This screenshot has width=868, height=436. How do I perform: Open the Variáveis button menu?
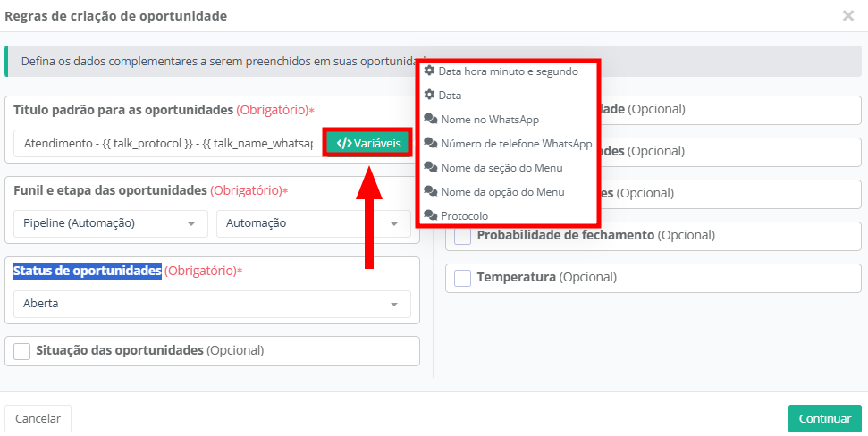(368, 143)
